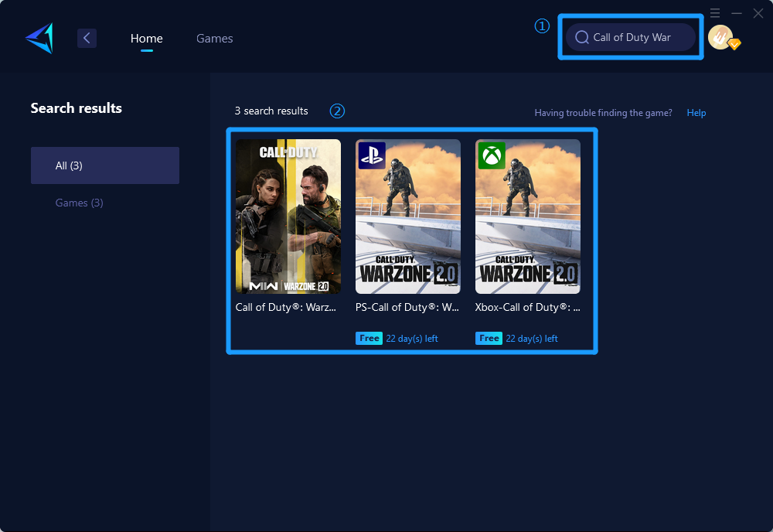Click the Xbox-Call of Duty®: ... title
The height and width of the screenshot is (532, 773).
click(x=527, y=307)
